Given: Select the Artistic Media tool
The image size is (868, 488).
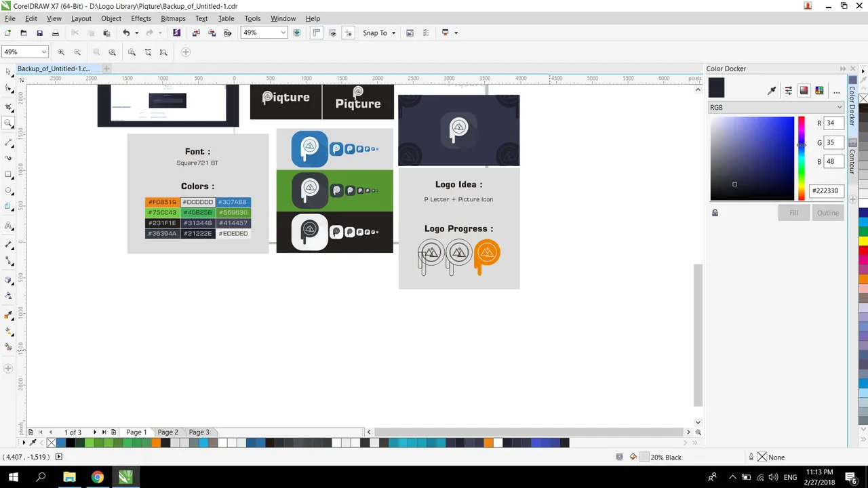Looking at the screenshot, I should pos(8,158).
